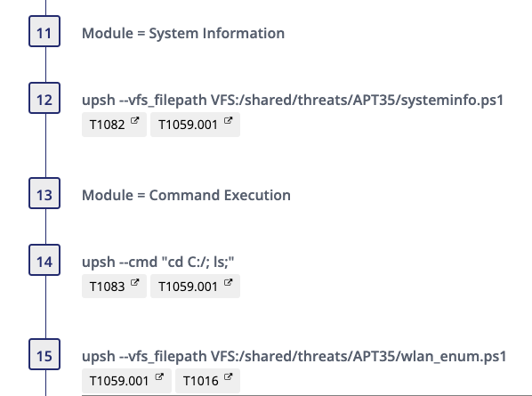The image size is (532, 396).
Task: Click the T1016 technique tag
Action: click(x=207, y=381)
